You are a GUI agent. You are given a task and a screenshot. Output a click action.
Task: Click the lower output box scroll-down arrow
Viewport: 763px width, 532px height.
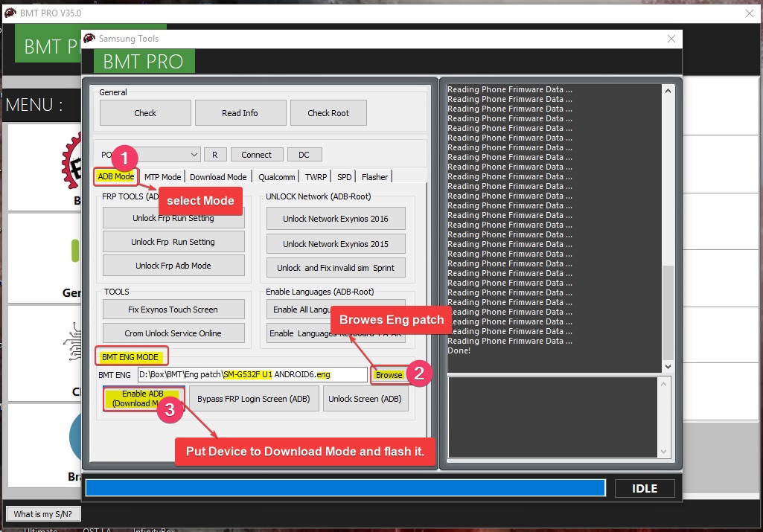(663, 452)
